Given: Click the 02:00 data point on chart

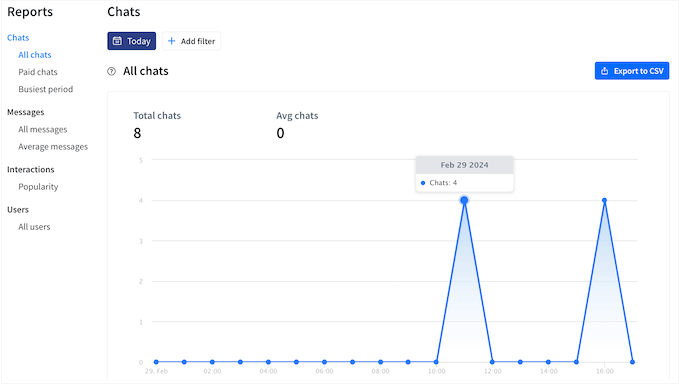Looking at the screenshot, I should coord(212,362).
